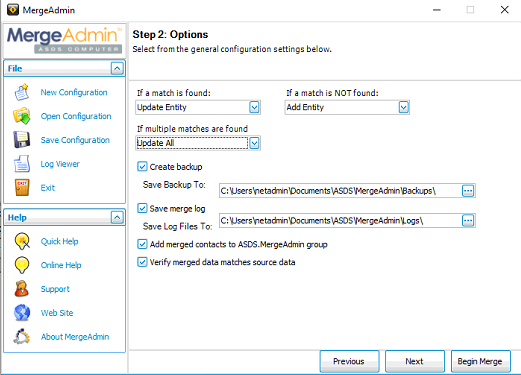Click the Quick Help lightbulb icon
The width and height of the screenshot is (521, 375).
click(x=22, y=241)
